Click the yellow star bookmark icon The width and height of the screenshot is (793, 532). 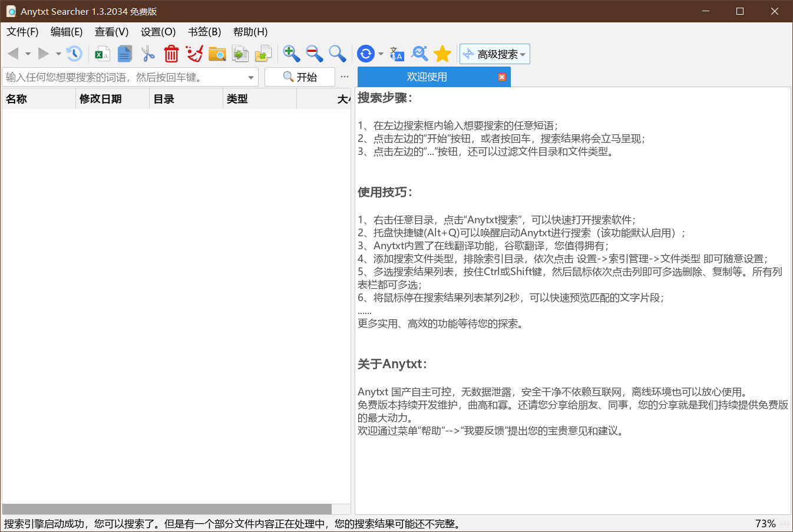[442, 54]
